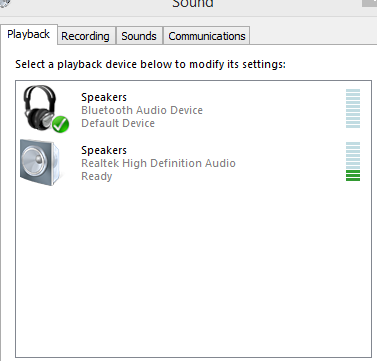The image size is (377, 361).
Task: Click the Speakers title above Bluetooth Audio Device
Action: [x=104, y=97]
